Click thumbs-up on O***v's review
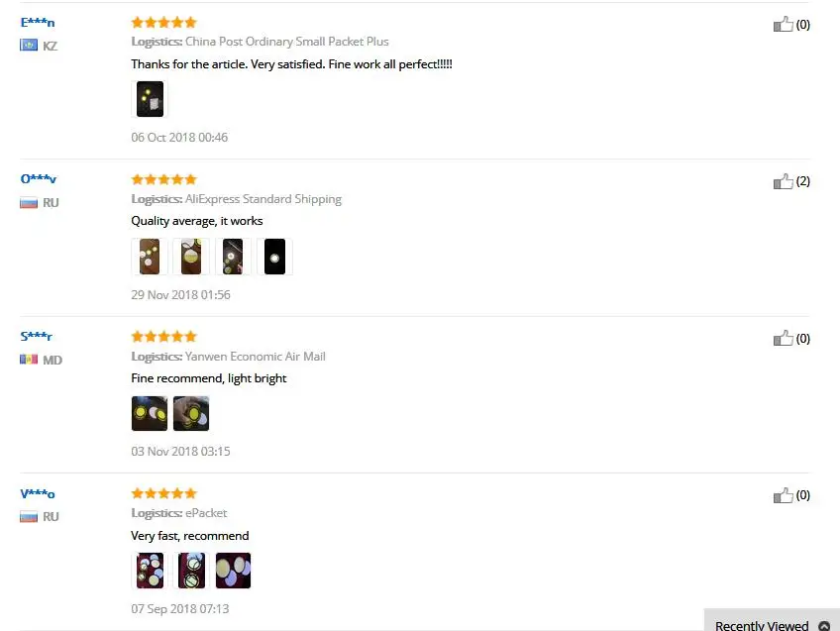Viewport: 840px width, 631px height. point(784,181)
